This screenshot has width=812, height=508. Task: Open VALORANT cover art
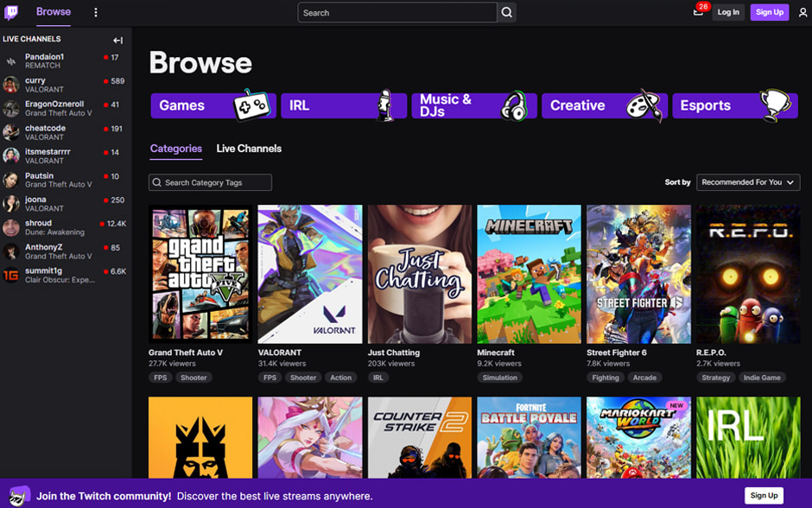click(309, 274)
